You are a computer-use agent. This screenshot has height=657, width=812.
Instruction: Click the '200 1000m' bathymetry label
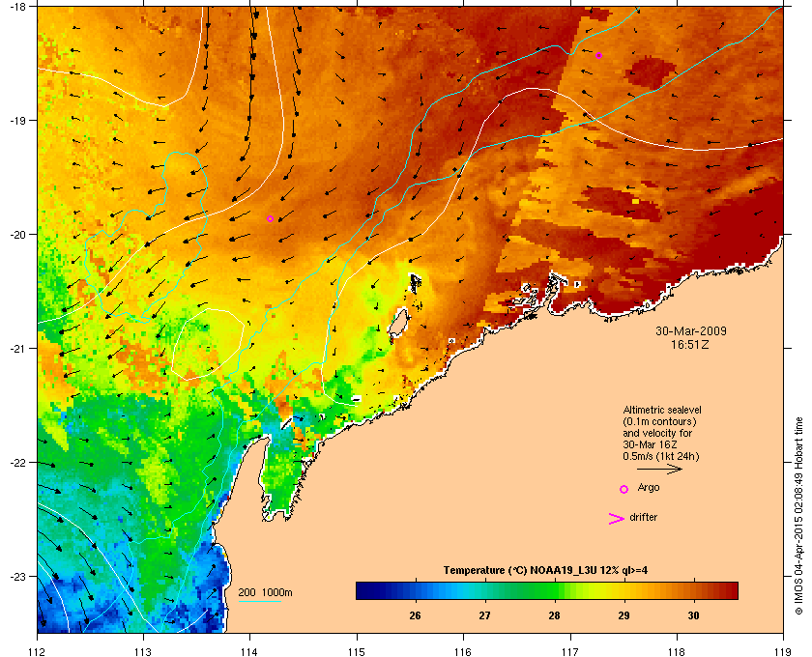pyautogui.click(x=265, y=592)
